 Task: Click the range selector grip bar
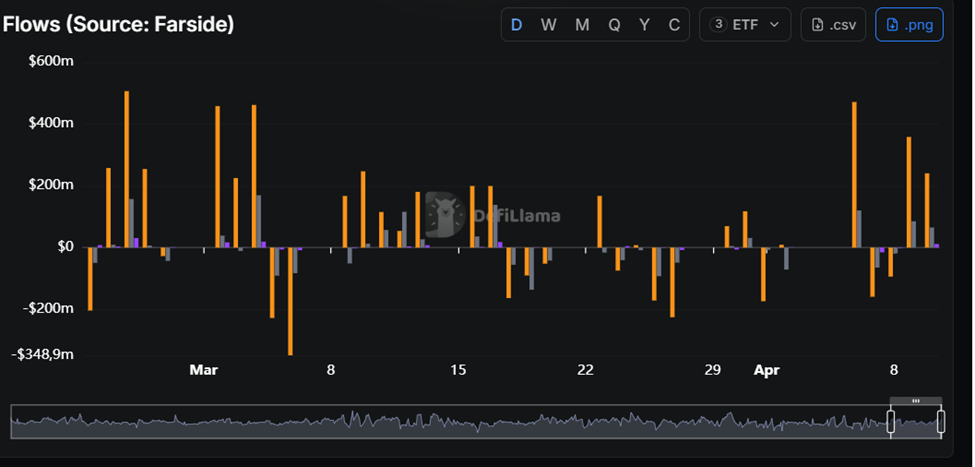pyautogui.click(x=915, y=401)
